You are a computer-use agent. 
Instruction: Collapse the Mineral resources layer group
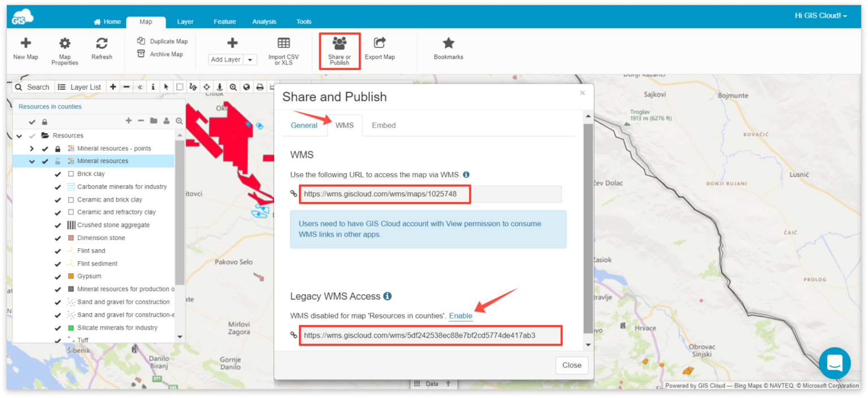32,160
